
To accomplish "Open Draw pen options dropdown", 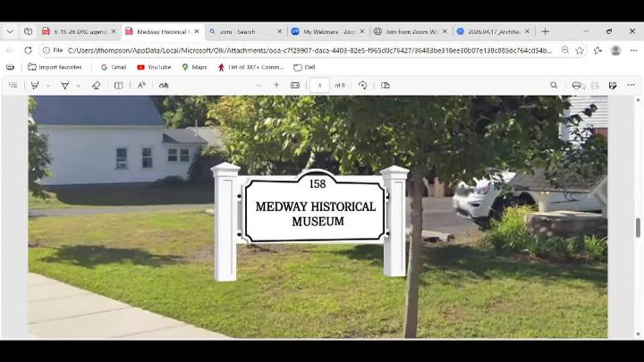I will (78, 86).
